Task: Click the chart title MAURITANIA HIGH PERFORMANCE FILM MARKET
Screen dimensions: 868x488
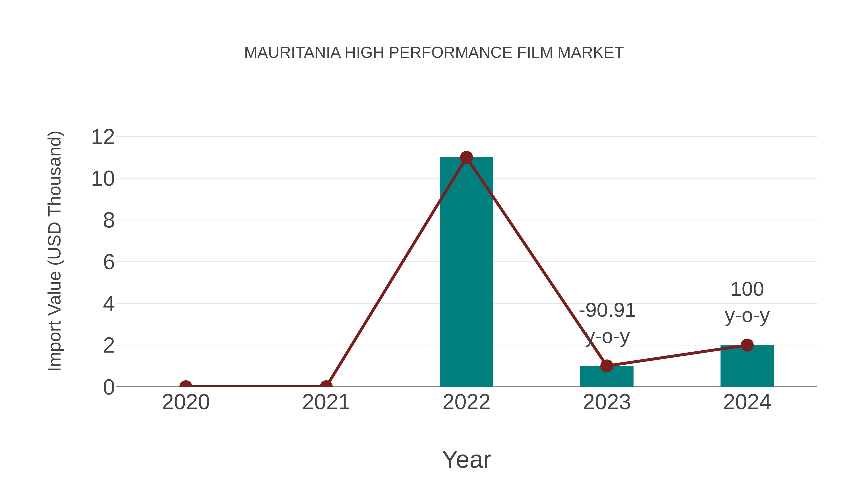Action: click(434, 53)
